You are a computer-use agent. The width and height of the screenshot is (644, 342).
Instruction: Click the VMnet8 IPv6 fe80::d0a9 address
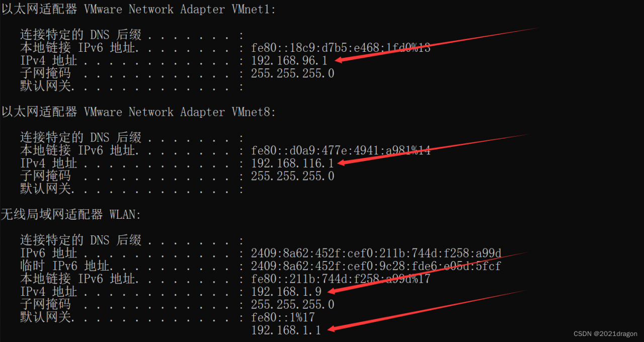341,150
